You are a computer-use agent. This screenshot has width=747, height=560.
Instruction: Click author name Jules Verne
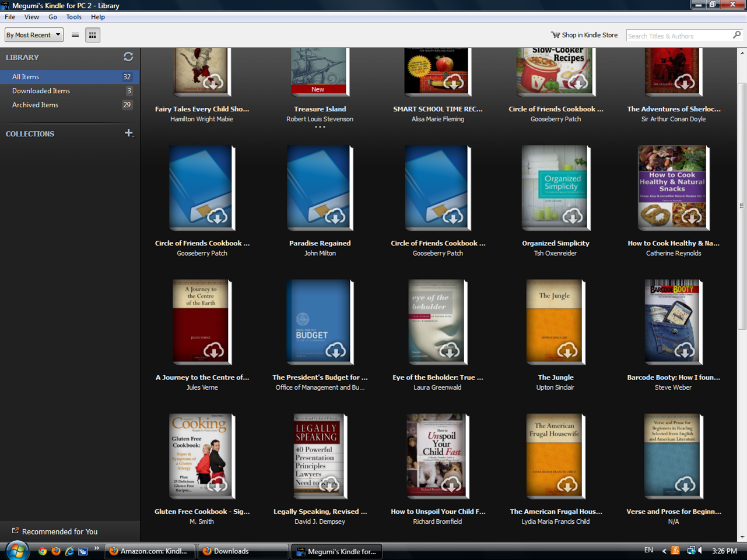(x=202, y=388)
